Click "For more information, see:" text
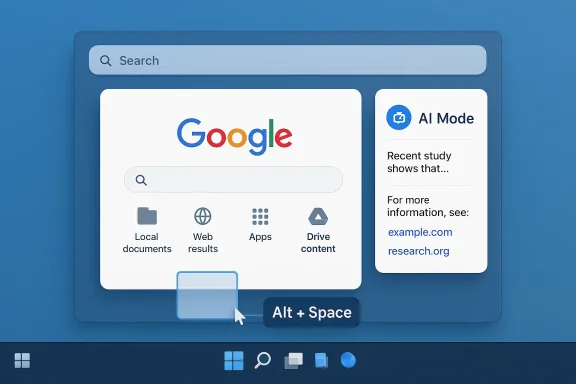This screenshot has width=576, height=384. [428, 206]
